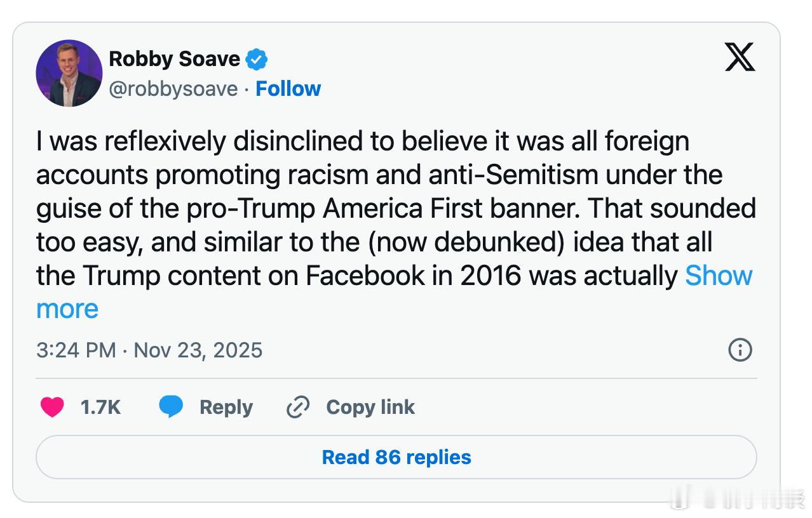Open the info circle icon beside the timestamp
The width and height of the screenshot is (812, 518).
point(740,350)
